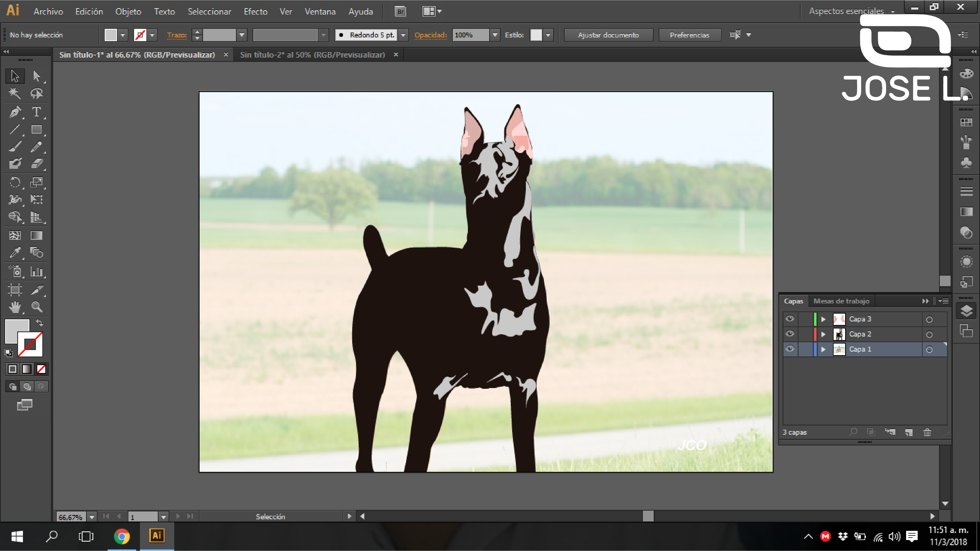Select the Pen tool
Image resolution: width=980 pixels, height=551 pixels.
15,112
